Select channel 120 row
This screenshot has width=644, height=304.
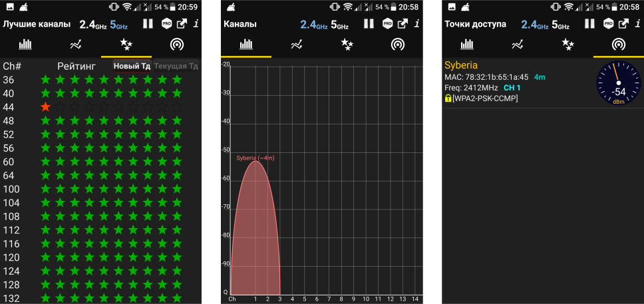click(x=100, y=257)
